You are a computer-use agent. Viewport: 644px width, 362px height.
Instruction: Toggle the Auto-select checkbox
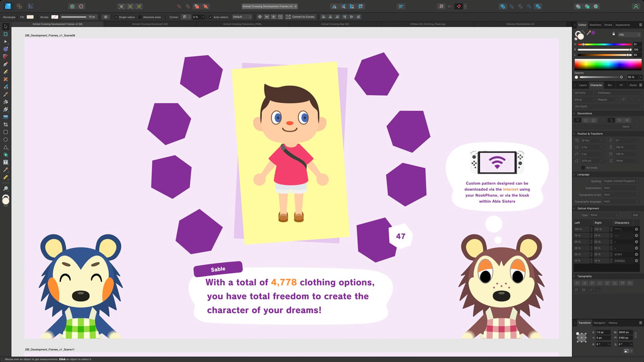[x=210, y=17]
